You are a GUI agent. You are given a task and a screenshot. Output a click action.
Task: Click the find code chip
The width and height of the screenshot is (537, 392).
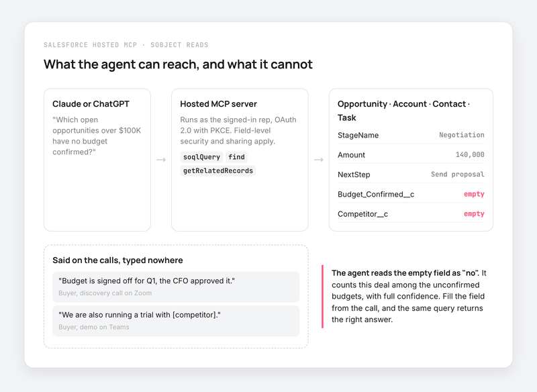(x=236, y=157)
